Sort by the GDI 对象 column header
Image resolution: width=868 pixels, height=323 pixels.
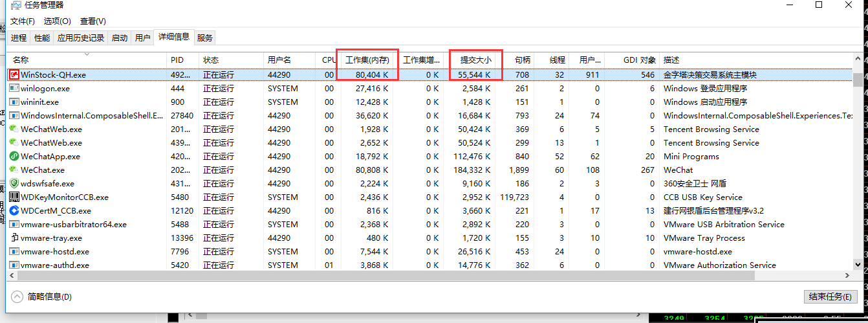(633, 60)
